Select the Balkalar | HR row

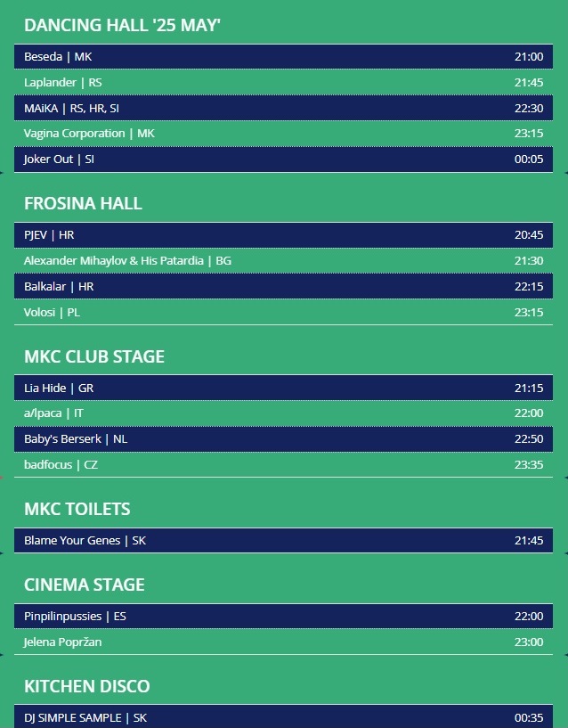click(283, 286)
